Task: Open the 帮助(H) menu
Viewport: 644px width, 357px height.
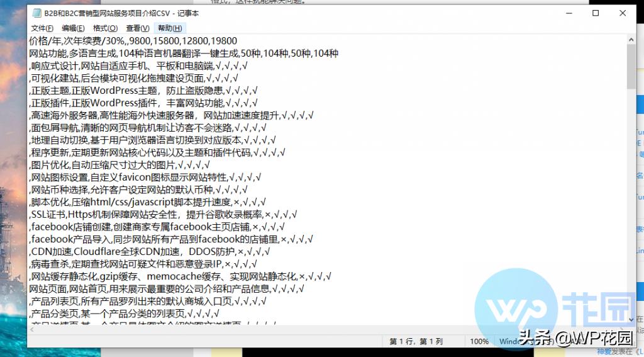Action: [170, 28]
